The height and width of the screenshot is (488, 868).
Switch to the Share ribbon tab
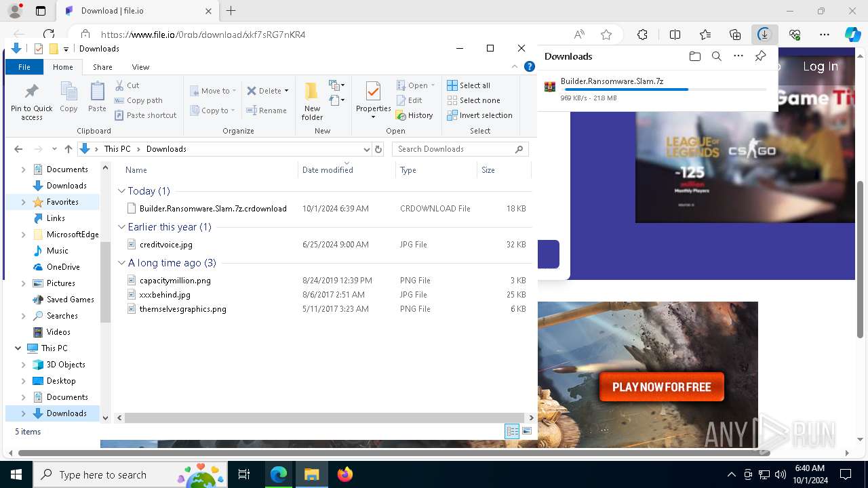(102, 67)
